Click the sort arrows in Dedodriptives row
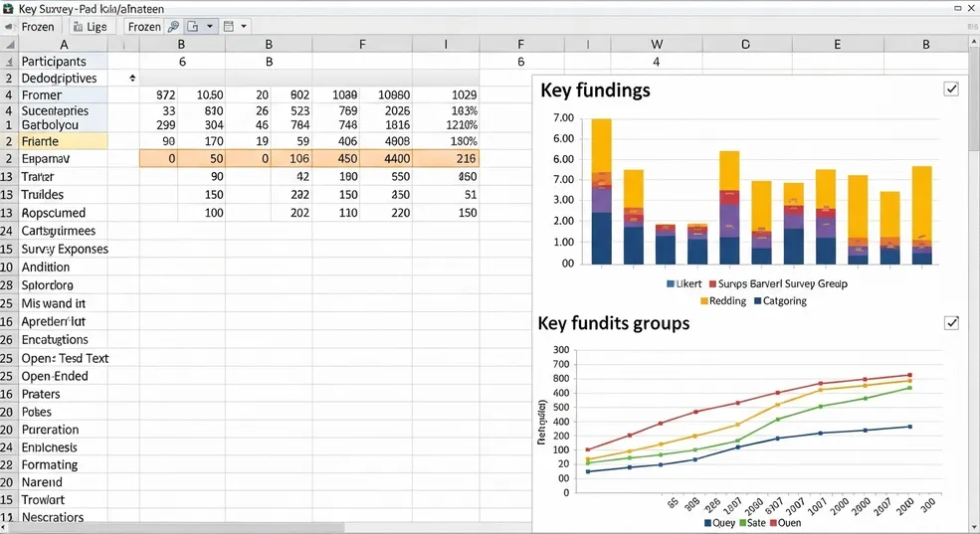This screenshot has width=980, height=534. (132, 78)
